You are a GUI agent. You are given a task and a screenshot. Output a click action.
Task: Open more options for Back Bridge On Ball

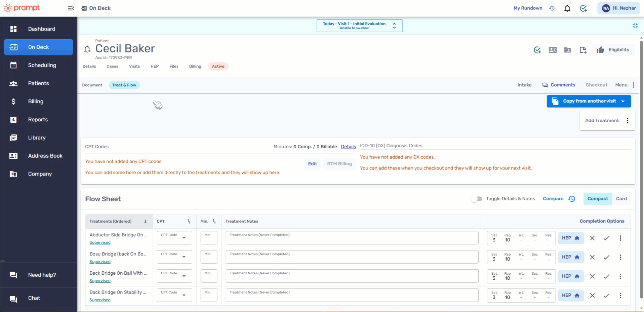point(620,276)
